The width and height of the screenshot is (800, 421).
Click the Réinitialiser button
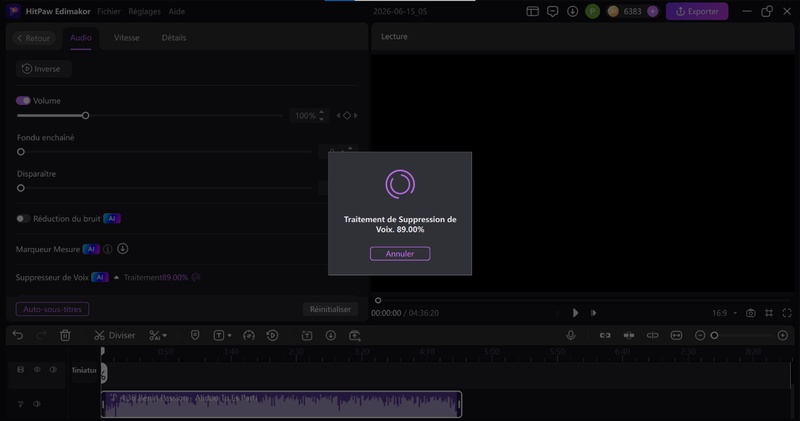pos(330,309)
